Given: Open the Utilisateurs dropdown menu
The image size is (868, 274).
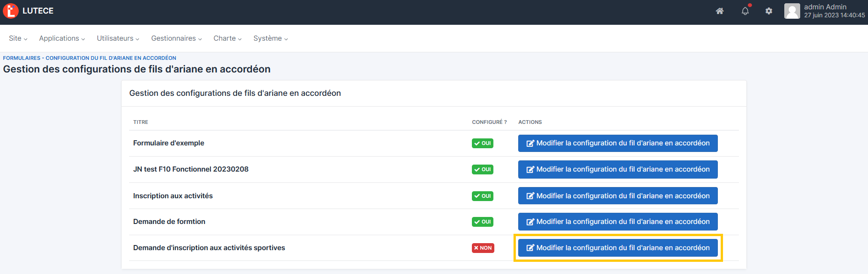Looking at the screenshot, I should pos(118,38).
